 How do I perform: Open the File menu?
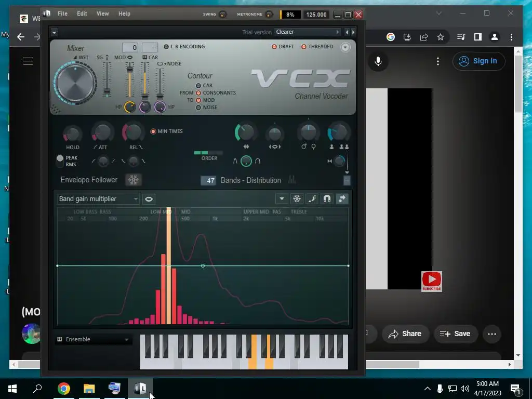[62, 14]
